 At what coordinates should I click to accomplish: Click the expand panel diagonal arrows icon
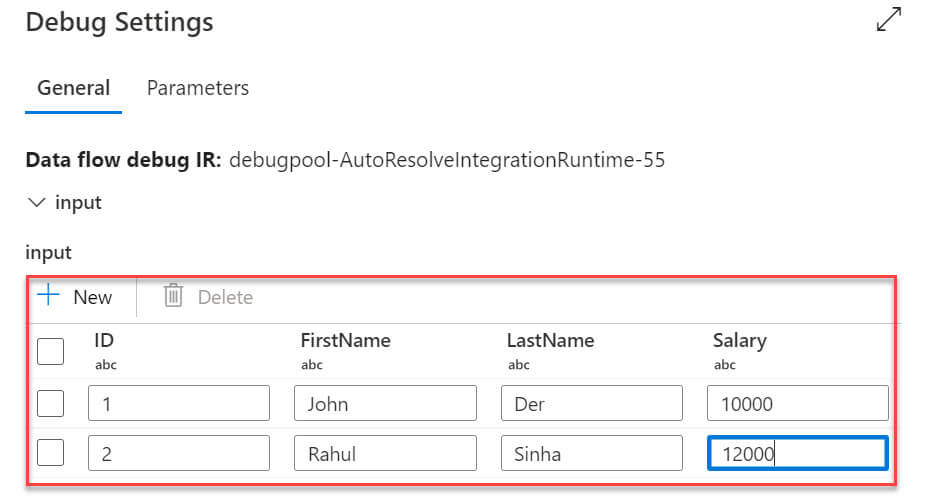click(x=888, y=21)
